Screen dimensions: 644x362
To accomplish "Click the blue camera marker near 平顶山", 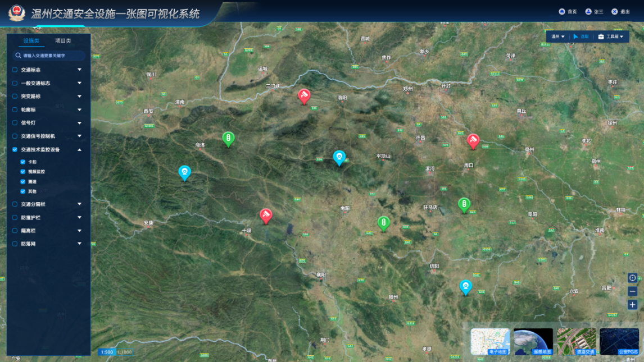I will tap(339, 157).
